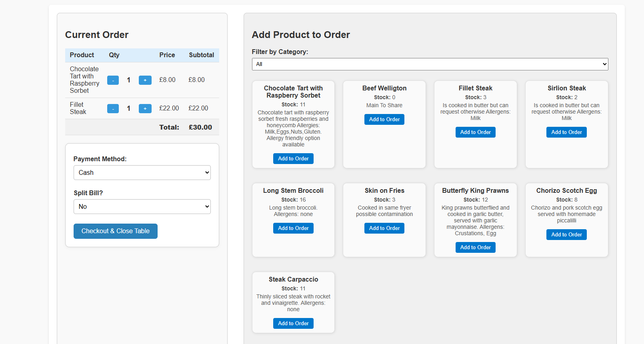
Task: Add Chorizo Scotch Egg to order
Action: [566, 235]
